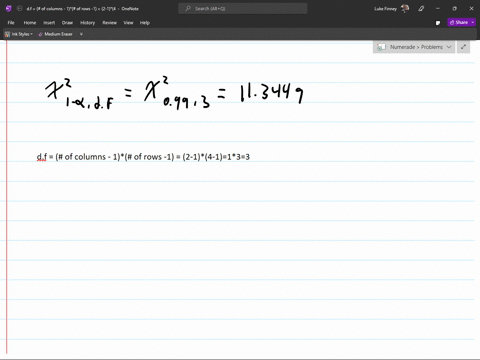Expand the Numerade > Problems notebook dropdown
This screenshot has width=480, height=360.
(449, 47)
